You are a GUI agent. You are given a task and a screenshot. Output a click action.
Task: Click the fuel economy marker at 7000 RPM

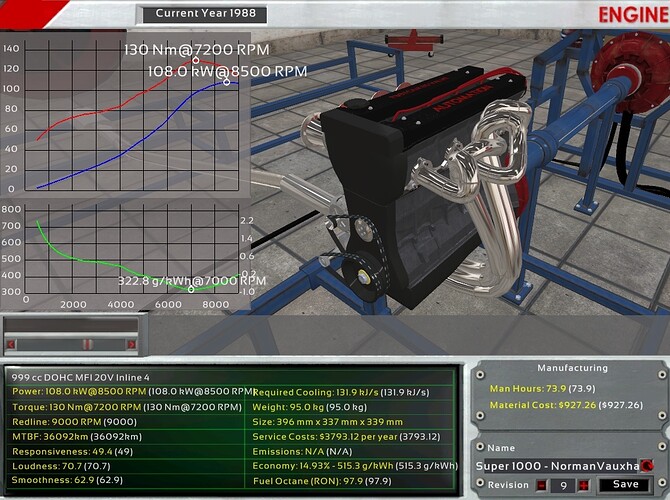tap(191, 289)
